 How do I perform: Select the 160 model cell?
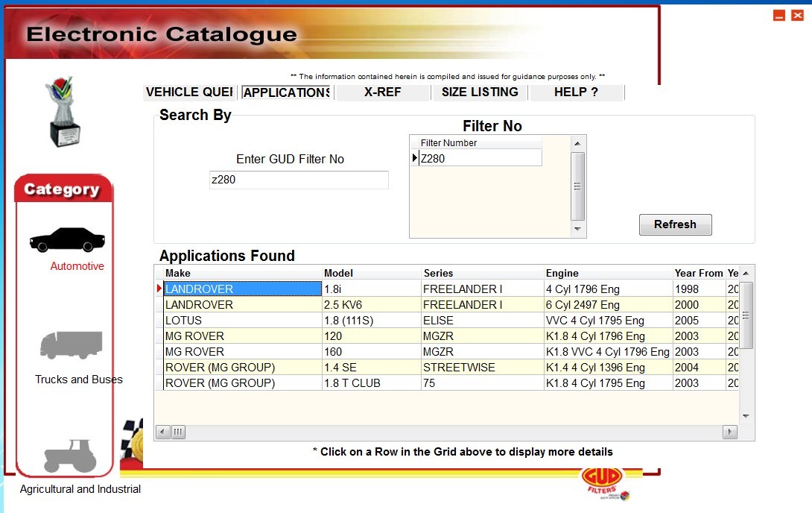[x=371, y=352]
